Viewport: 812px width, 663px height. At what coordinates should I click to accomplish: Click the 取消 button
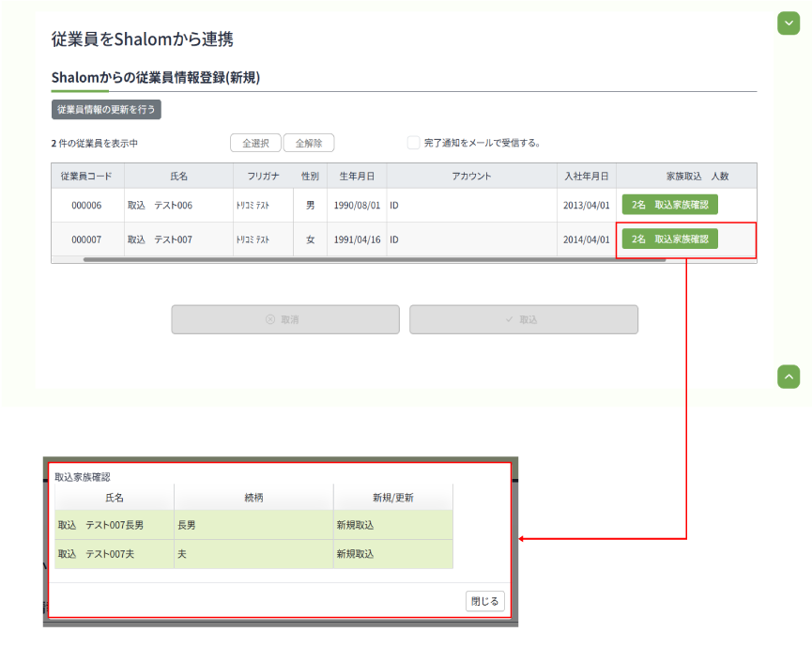(x=285, y=319)
